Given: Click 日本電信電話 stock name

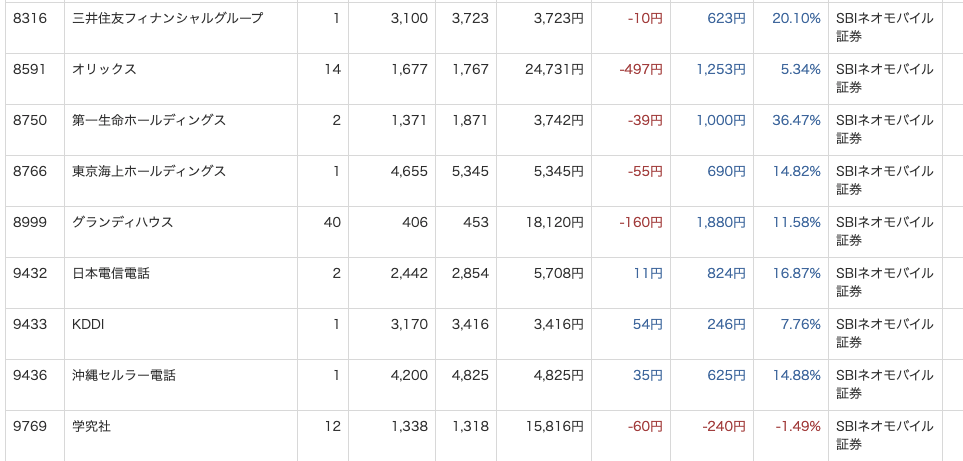Looking at the screenshot, I should 111,273.
